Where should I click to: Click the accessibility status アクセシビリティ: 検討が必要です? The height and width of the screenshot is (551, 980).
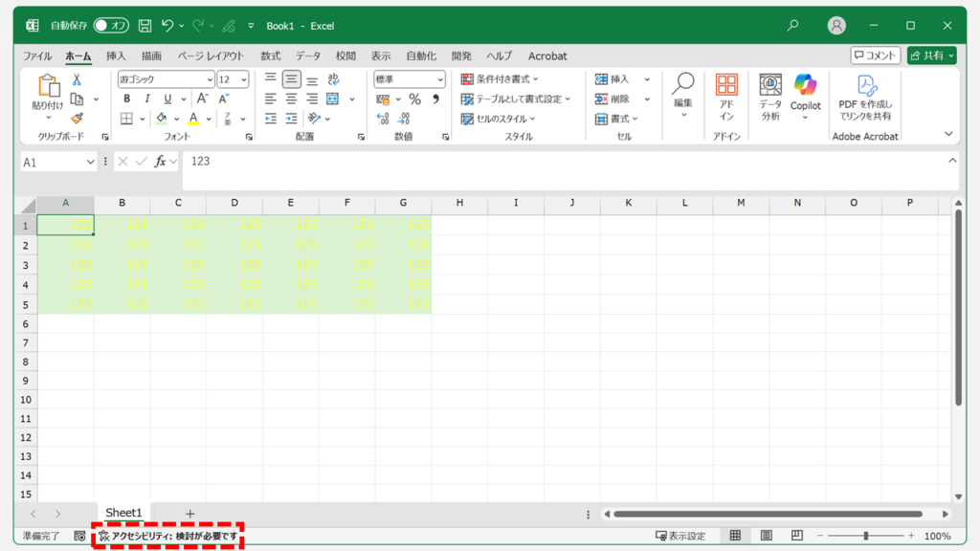[167, 537]
